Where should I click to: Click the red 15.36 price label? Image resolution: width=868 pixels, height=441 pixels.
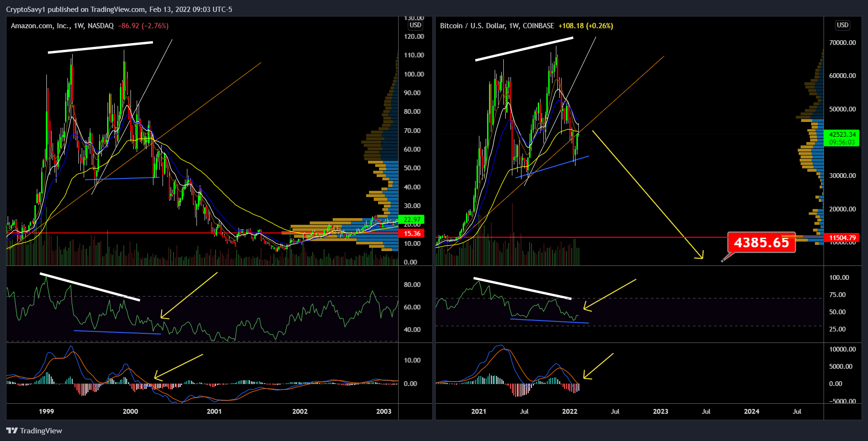pos(412,233)
